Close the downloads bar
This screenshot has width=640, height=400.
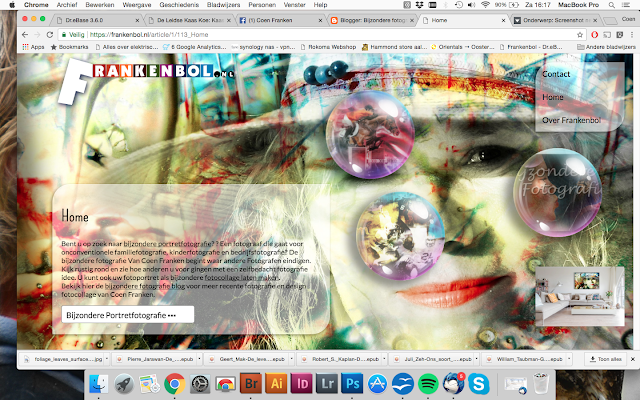[633, 359]
